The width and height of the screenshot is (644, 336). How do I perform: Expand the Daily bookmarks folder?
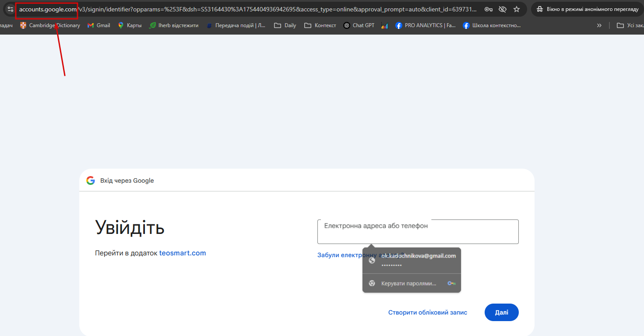coord(285,25)
